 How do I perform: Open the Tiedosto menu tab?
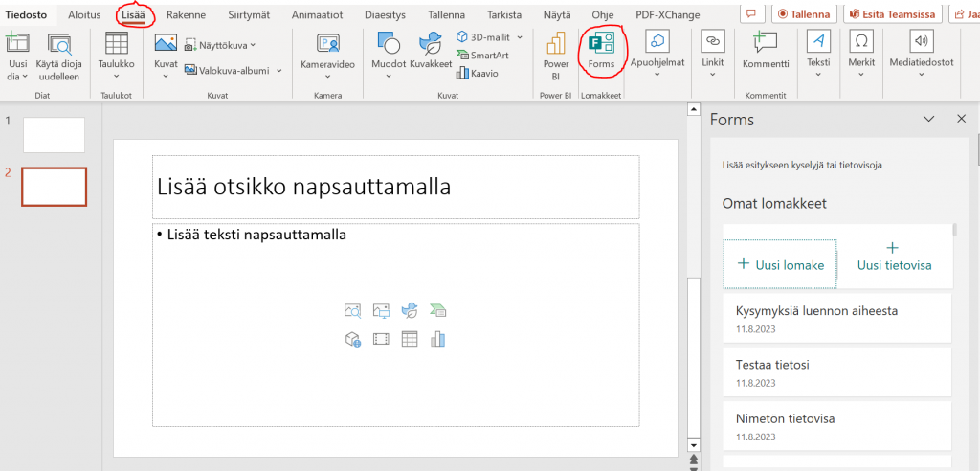pyautogui.click(x=28, y=14)
